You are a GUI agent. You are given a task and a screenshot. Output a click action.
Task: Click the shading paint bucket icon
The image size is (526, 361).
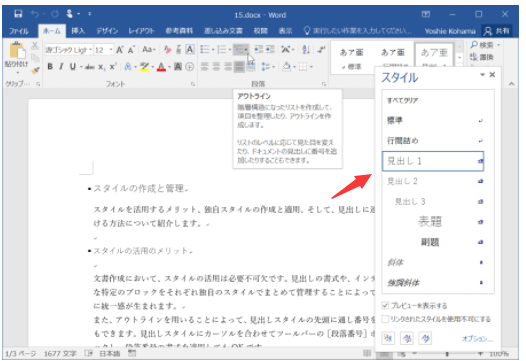coord(286,66)
